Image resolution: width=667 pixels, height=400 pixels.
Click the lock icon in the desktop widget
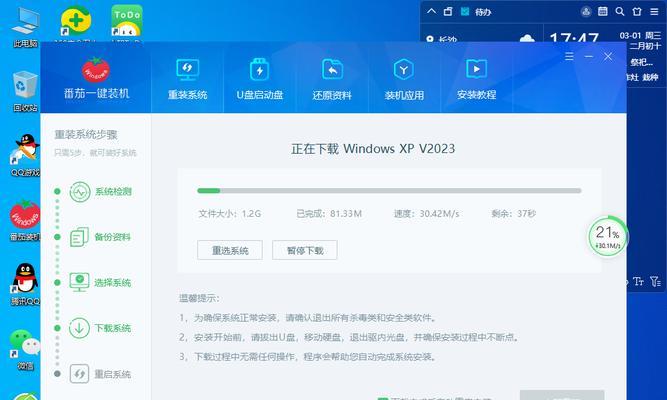(x=448, y=11)
